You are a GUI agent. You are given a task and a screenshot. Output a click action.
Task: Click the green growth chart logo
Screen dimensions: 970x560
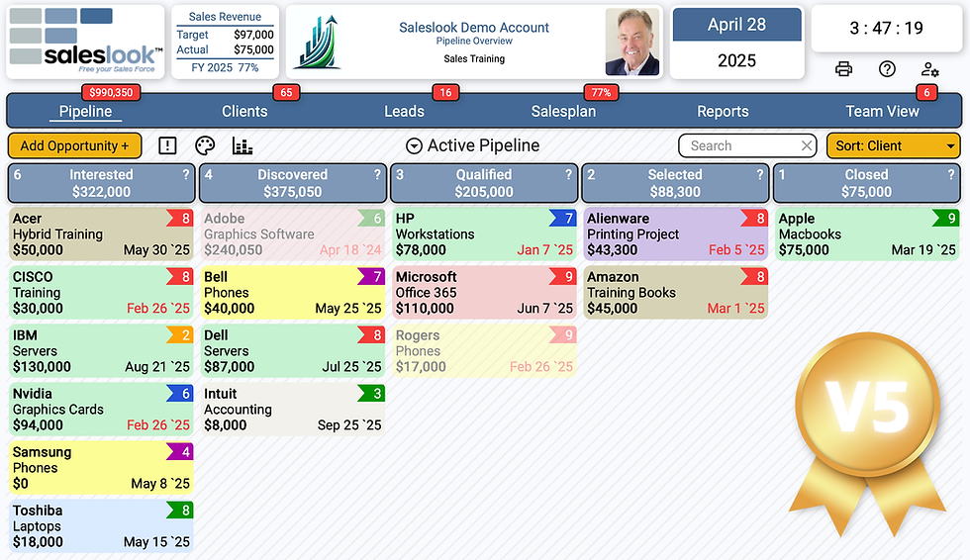click(318, 42)
